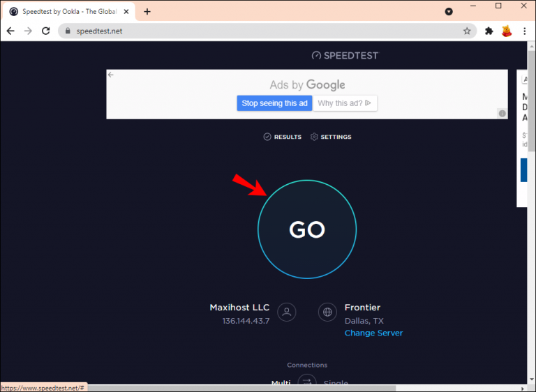536x392 pixels.
Task: Reload the speedtest.net page
Action: click(46, 31)
